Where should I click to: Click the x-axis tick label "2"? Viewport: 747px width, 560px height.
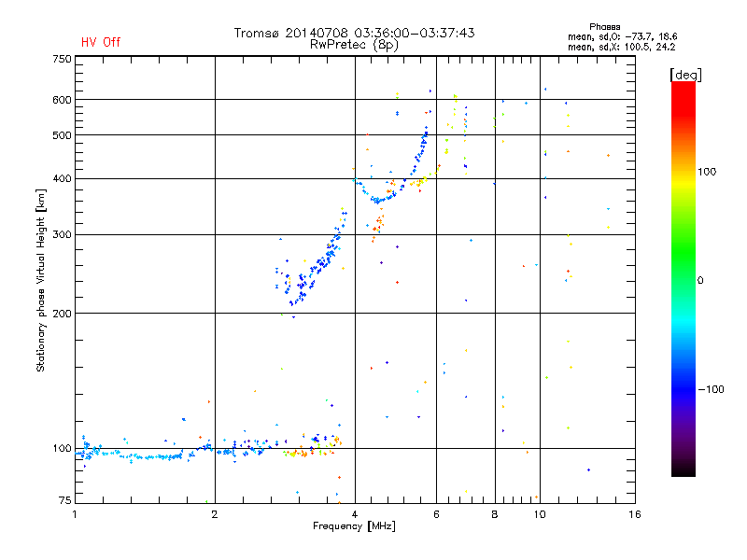point(215,514)
